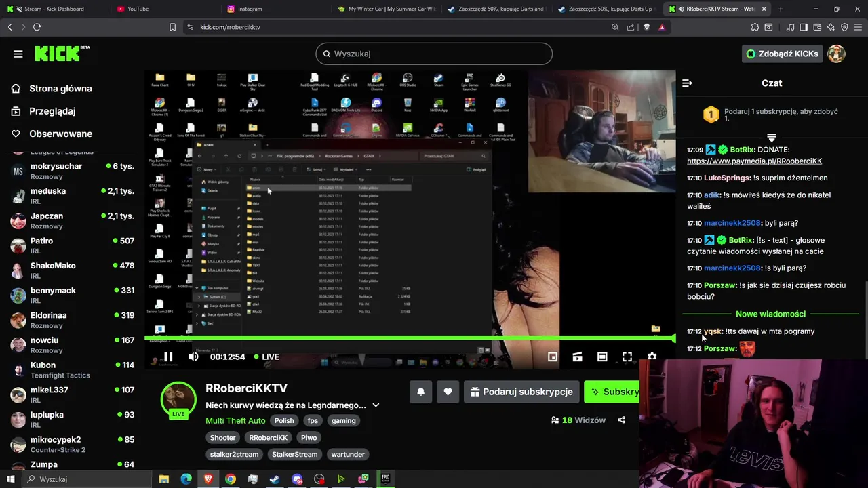Viewport: 868px width, 488px height.
Task: Click the clip/cast icon in player controls
Action: click(x=577, y=357)
